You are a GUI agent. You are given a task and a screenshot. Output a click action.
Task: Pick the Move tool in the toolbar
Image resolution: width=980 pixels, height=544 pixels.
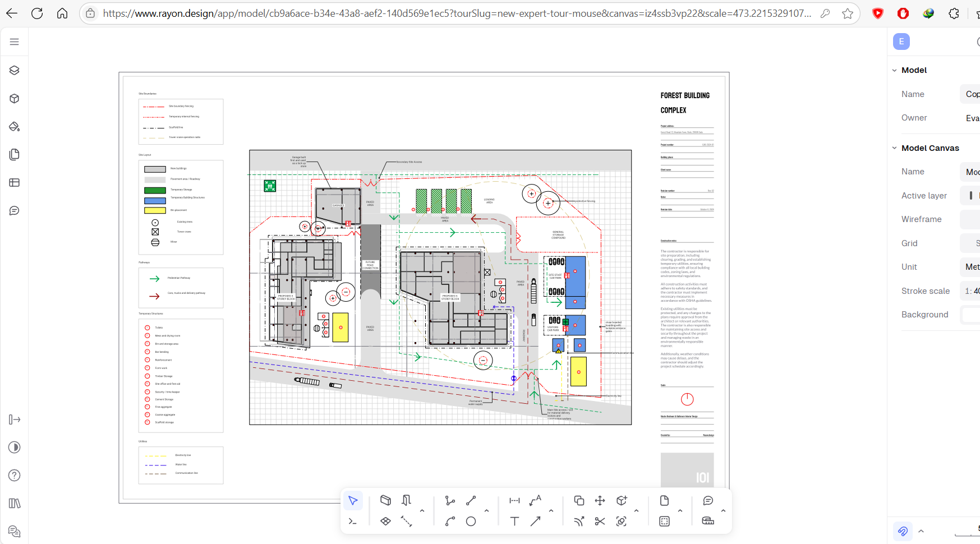tap(600, 500)
